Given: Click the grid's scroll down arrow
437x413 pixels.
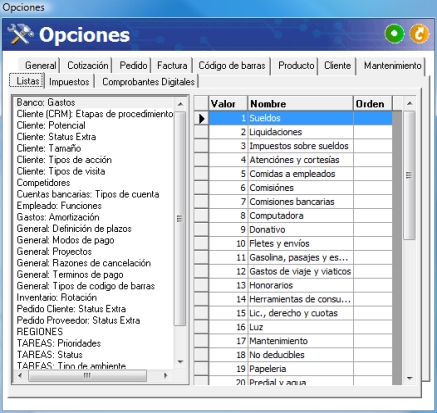Looking at the screenshot, I should pyautogui.click(x=410, y=378).
